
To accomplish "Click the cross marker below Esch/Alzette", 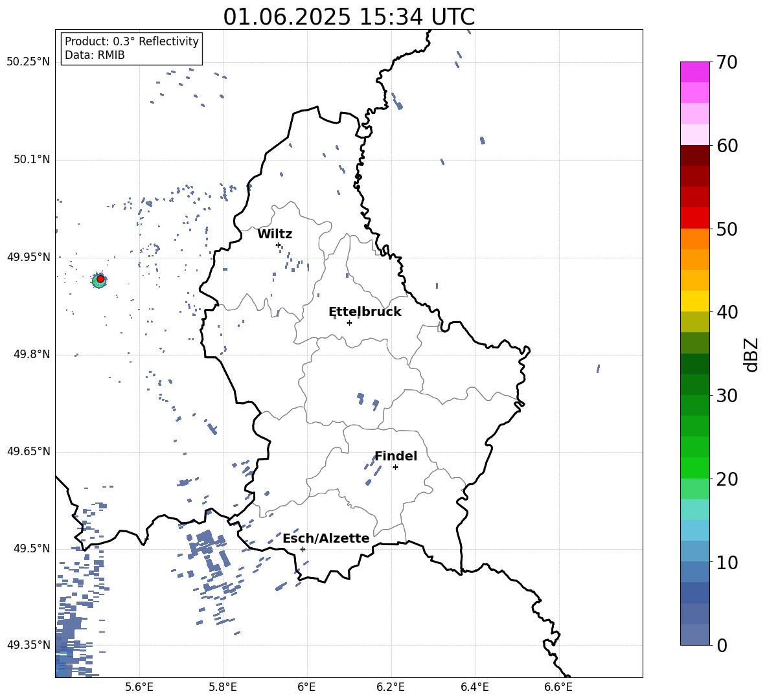I will [x=303, y=549].
